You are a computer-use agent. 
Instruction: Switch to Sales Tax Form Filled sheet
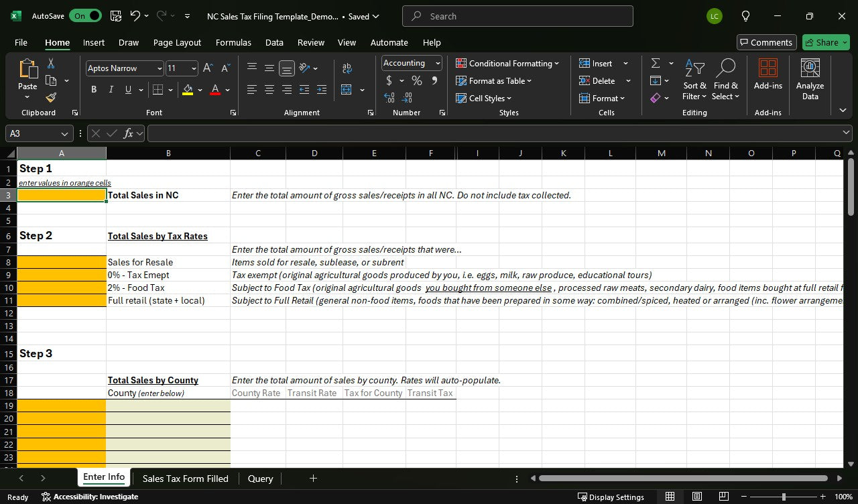[x=185, y=479]
